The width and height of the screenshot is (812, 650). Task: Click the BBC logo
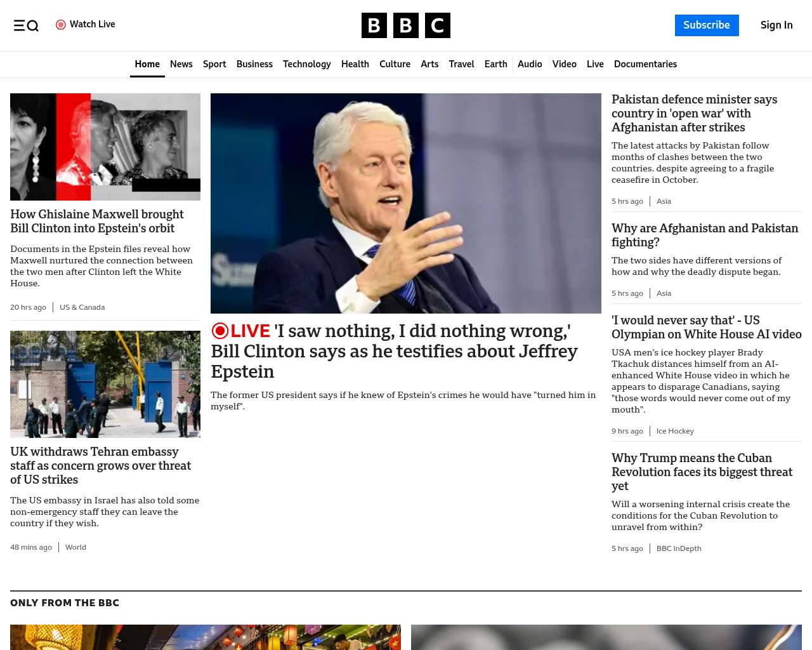click(x=405, y=25)
